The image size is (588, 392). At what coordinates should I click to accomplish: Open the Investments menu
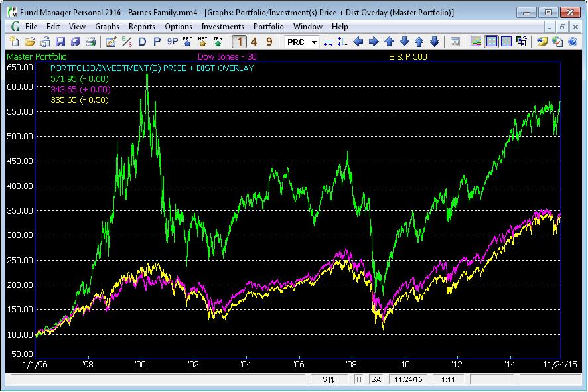222,27
